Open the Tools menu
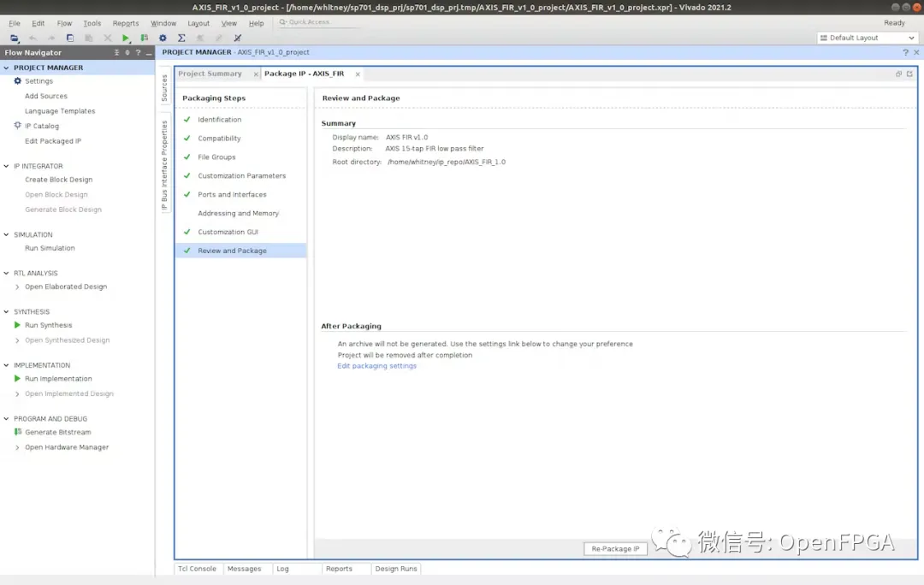 coord(92,23)
